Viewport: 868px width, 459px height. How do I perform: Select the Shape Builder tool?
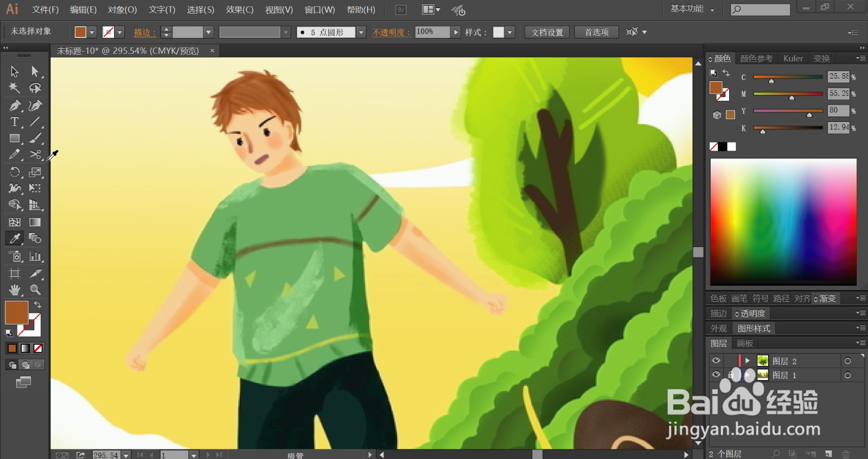(15, 205)
